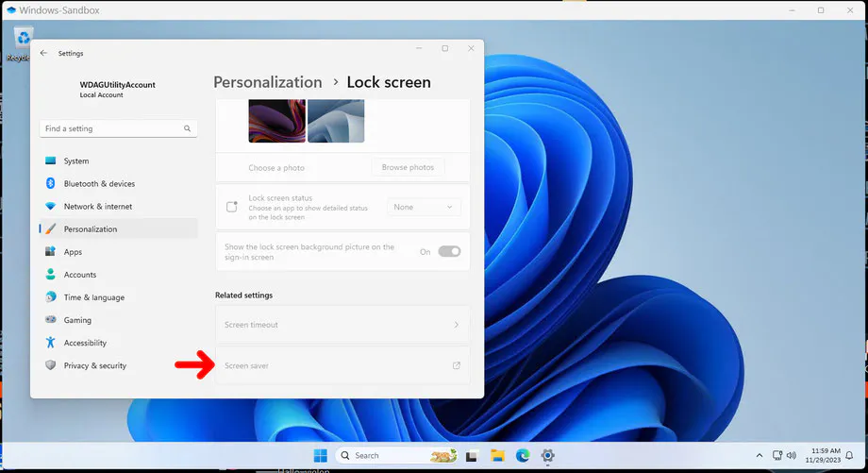Click the Lock screen page title
The image size is (868, 473).
click(x=389, y=82)
